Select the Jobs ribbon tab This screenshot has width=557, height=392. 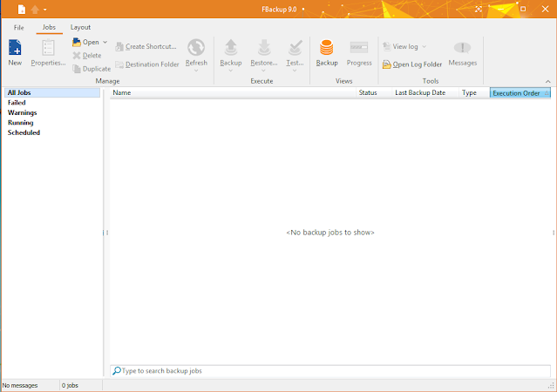pyautogui.click(x=49, y=27)
